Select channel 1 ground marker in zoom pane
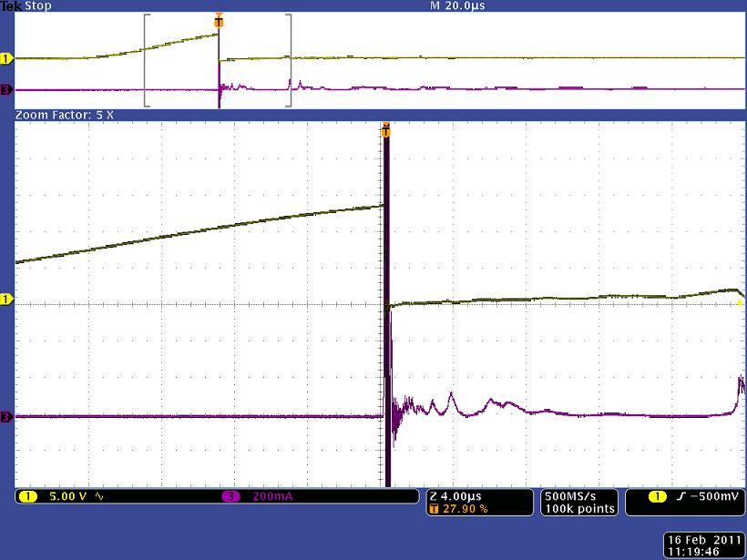Viewport: 747px width, 560px height. 6,299
